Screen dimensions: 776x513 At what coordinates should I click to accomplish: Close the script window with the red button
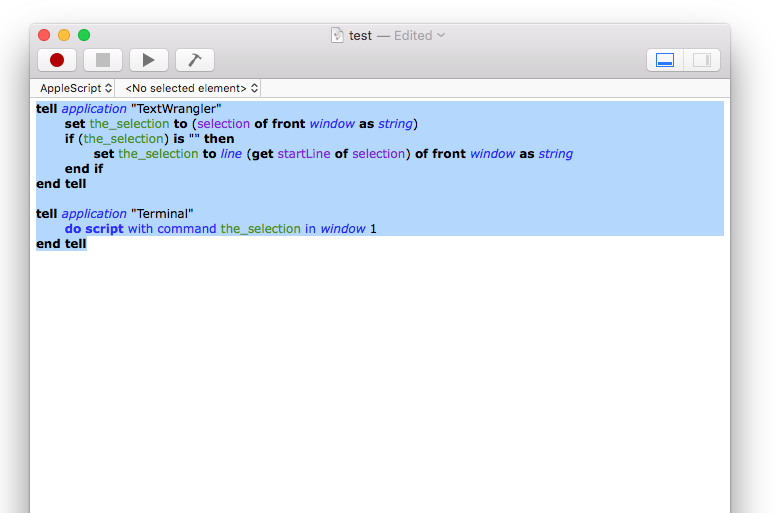[44, 35]
